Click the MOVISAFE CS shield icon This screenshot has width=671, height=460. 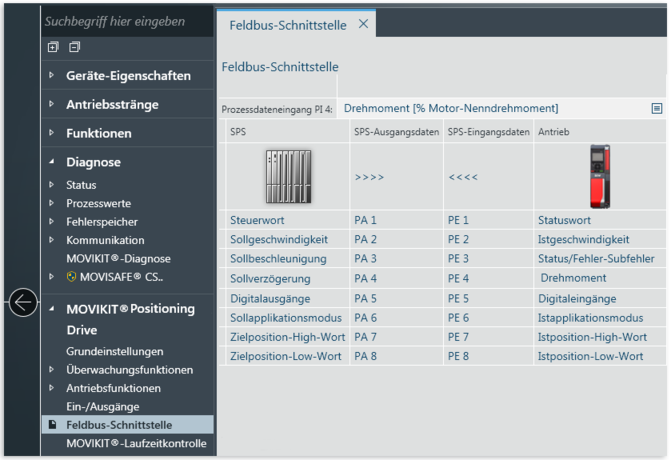(x=71, y=277)
